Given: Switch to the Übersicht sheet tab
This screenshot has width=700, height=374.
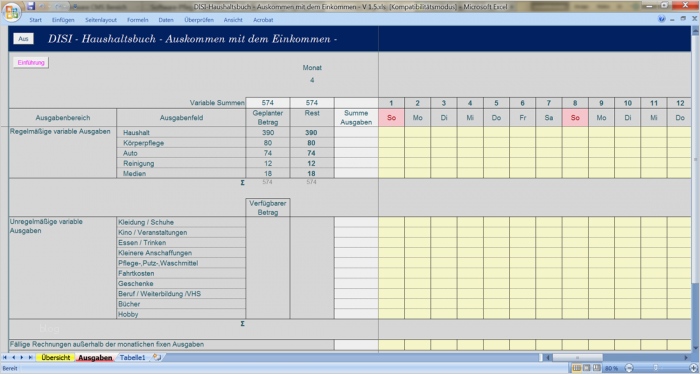Looking at the screenshot, I should (x=56, y=357).
